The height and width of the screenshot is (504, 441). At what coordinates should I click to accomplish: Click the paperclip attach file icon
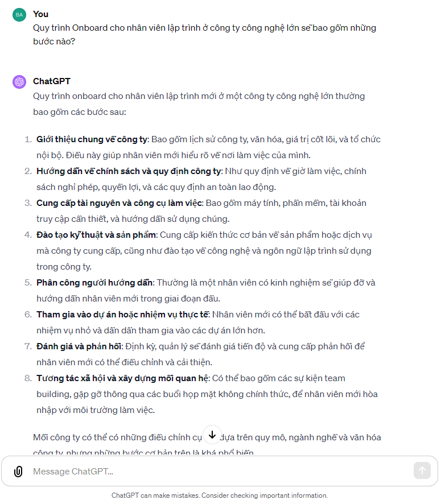[x=18, y=471]
